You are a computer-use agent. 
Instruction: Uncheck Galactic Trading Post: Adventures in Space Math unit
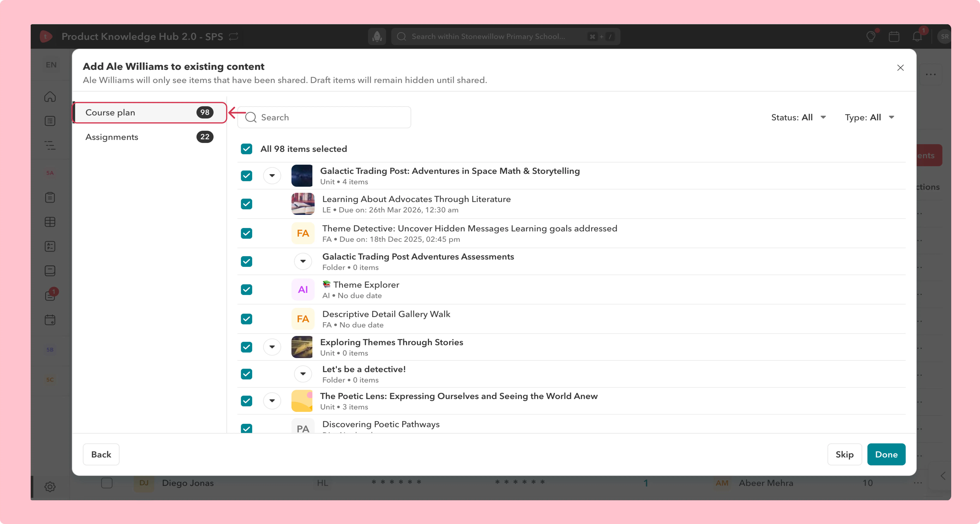tap(246, 176)
